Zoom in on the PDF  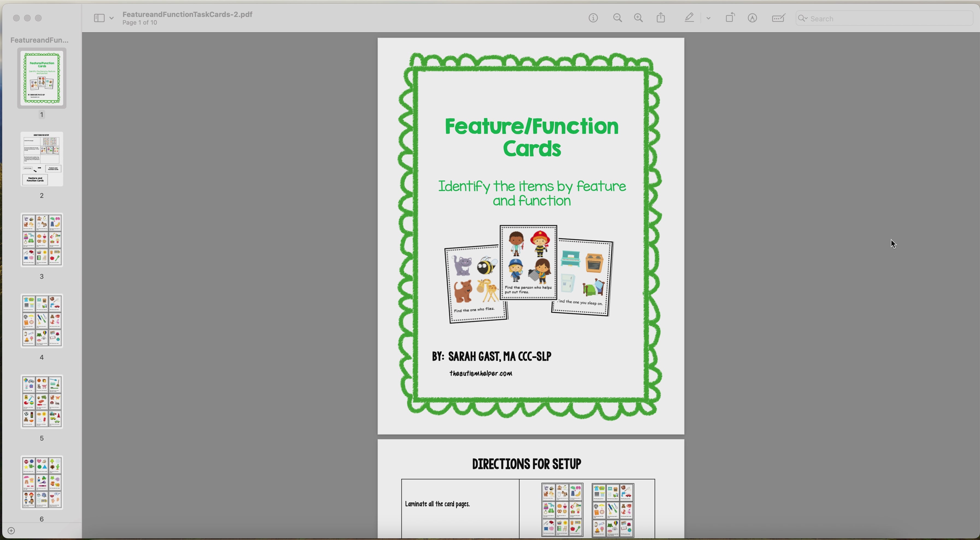[x=638, y=17]
